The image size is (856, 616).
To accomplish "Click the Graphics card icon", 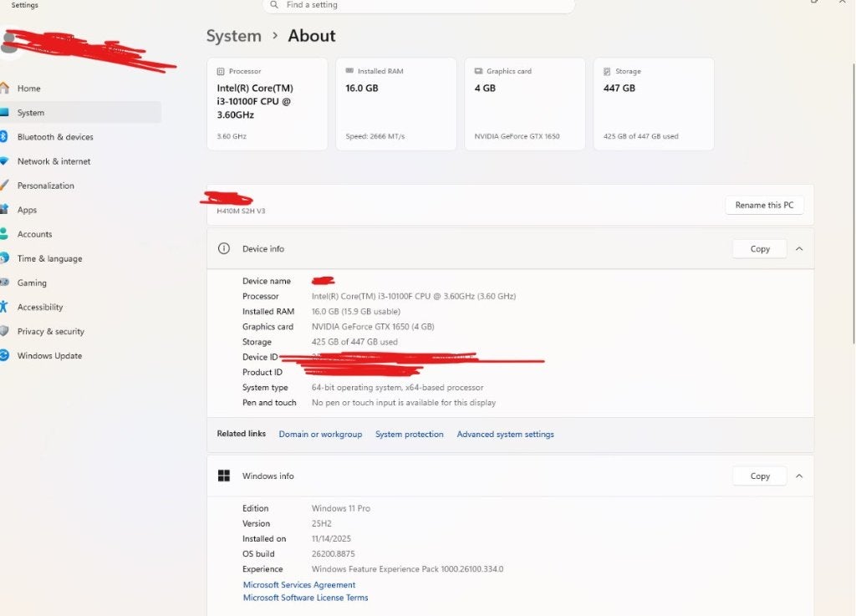I will (478, 71).
